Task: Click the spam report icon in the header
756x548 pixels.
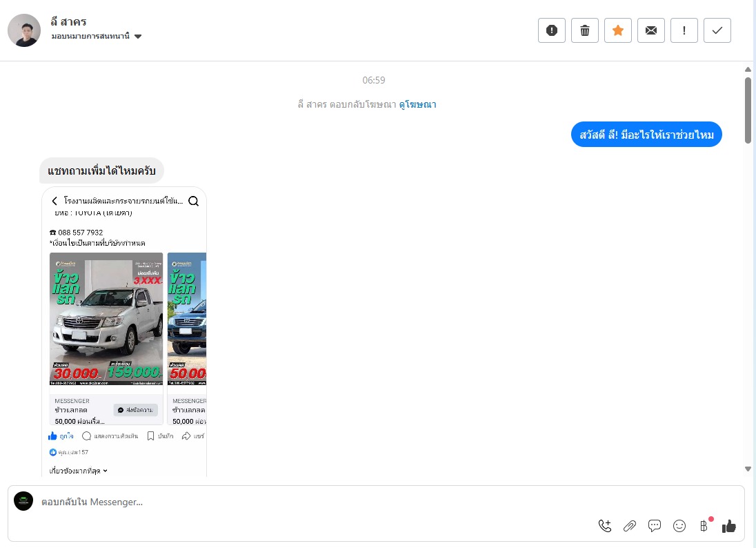Action: pyautogui.click(x=552, y=30)
